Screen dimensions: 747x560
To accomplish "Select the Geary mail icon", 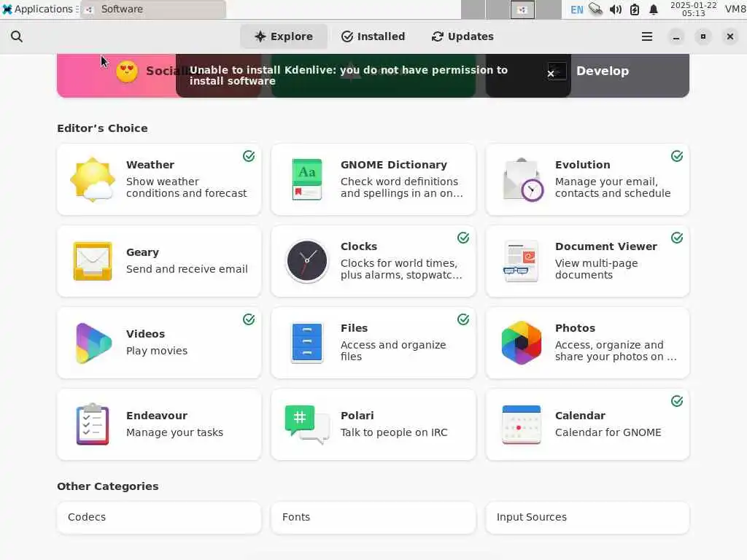I will pyautogui.click(x=93, y=262).
